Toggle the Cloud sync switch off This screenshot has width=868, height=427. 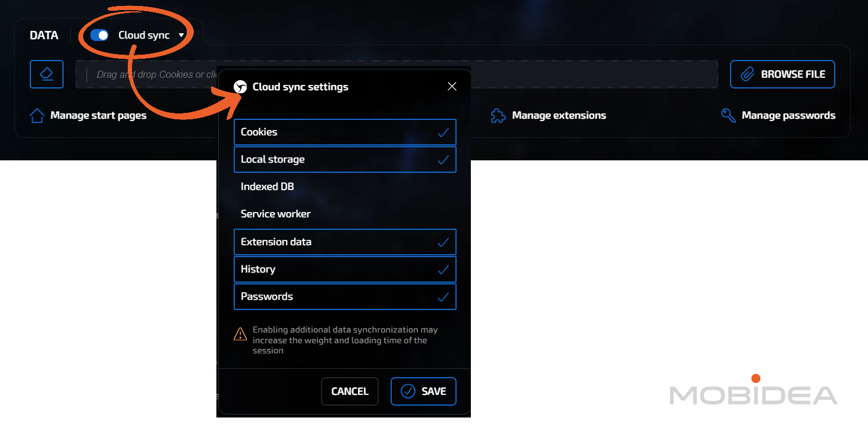(99, 35)
